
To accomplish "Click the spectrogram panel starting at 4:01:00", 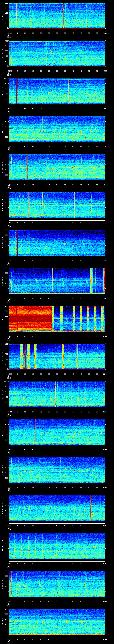I will point(57,16).
